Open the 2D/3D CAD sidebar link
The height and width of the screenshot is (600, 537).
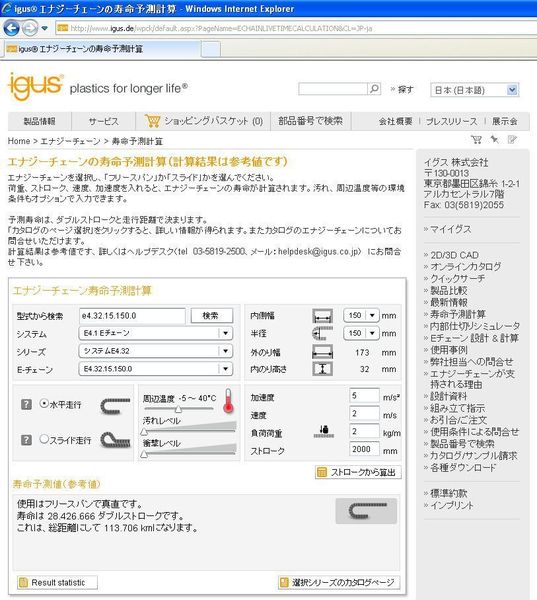[x=454, y=255]
